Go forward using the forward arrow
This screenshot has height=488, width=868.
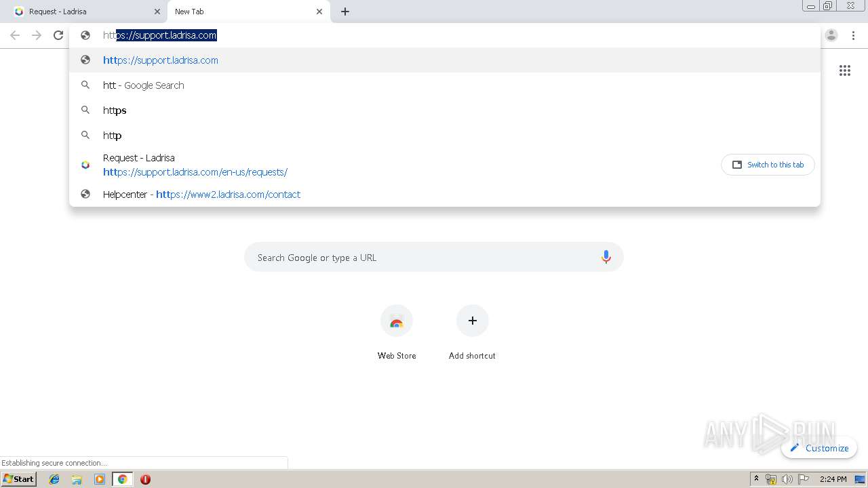pyautogui.click(x=37, y=35)
